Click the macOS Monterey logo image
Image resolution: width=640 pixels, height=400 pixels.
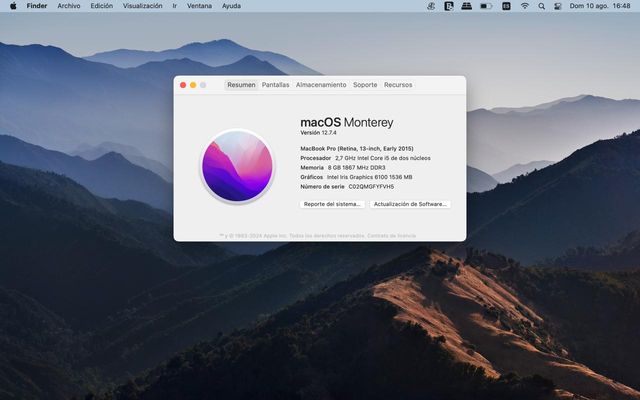click(237, 166)
